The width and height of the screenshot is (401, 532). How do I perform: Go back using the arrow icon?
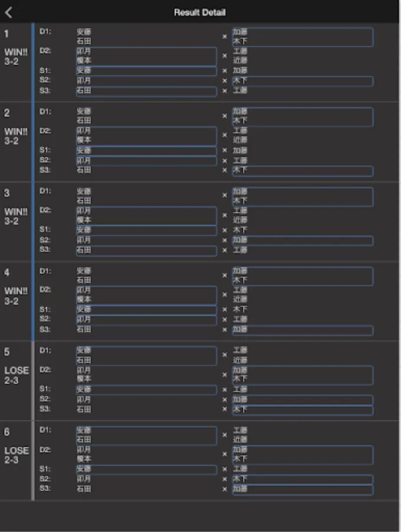[x=9, y=12]
